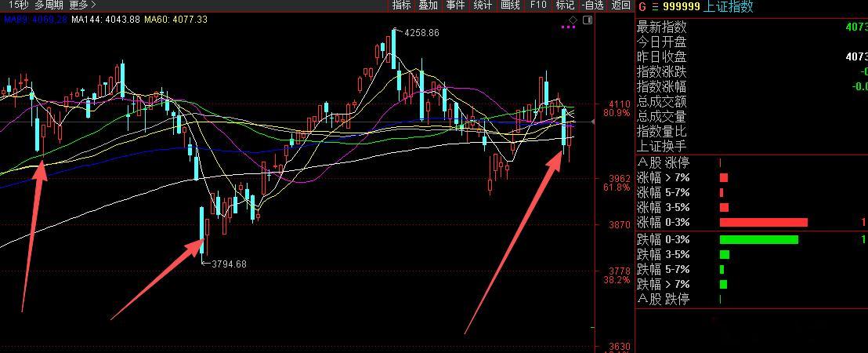
Task: Click the 标记 mark button
Action: point(565,5)
